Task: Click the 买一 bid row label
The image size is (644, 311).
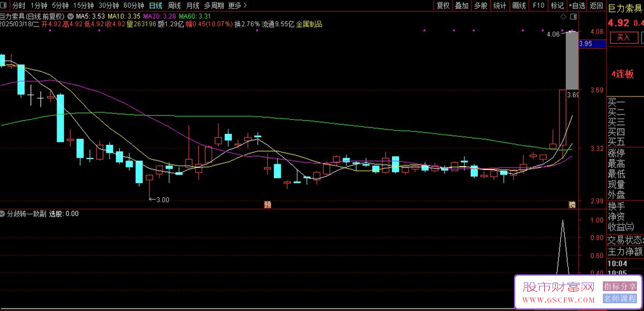Action: (616, 102)
